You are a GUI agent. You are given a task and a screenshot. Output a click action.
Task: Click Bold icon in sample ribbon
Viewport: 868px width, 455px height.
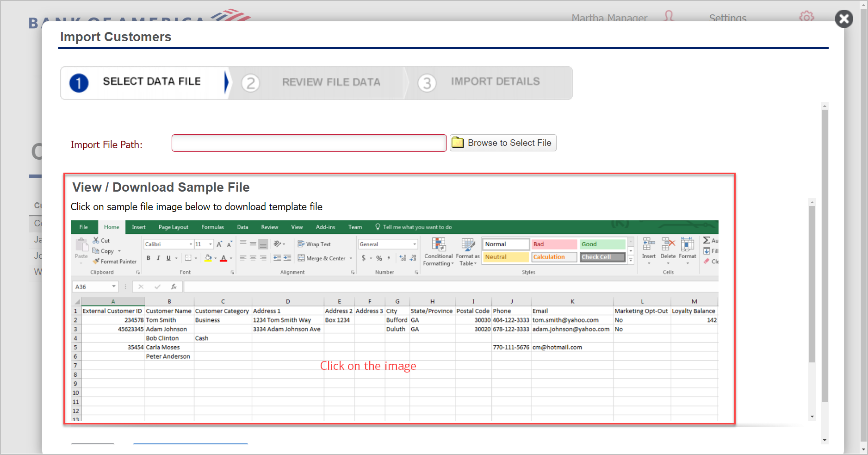pos(149,258)
